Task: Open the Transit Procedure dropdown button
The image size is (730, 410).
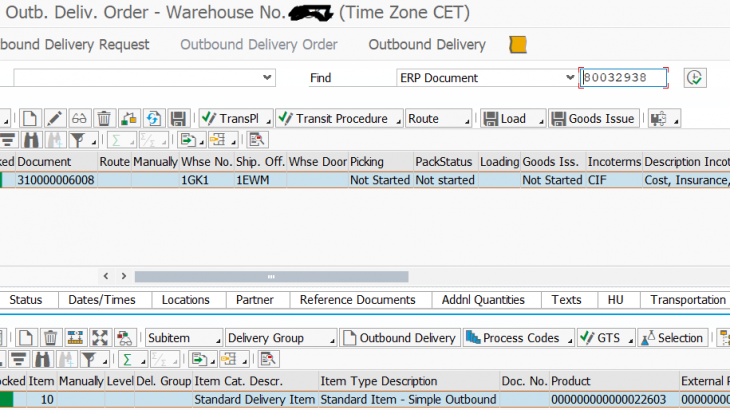Action: (x=339, y=119)
